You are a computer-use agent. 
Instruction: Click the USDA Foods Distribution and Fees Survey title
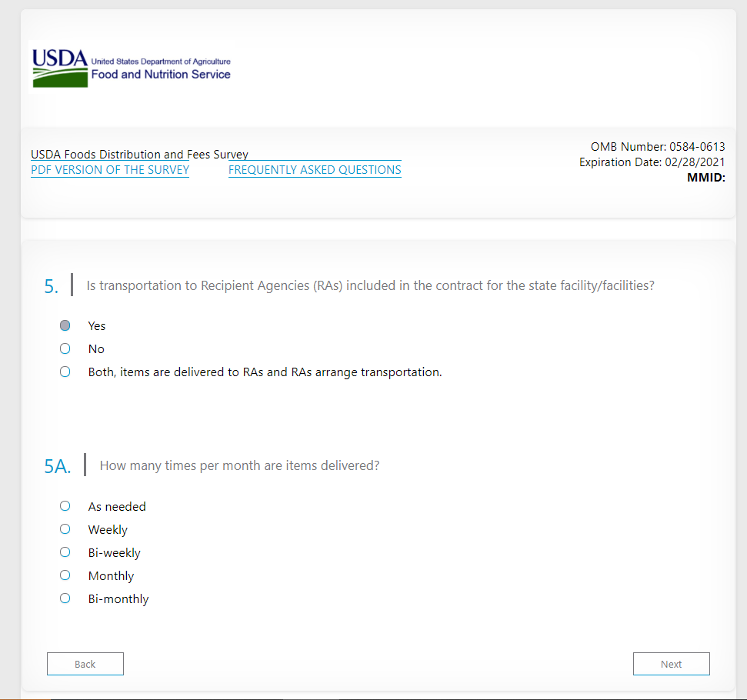point(139,155)
